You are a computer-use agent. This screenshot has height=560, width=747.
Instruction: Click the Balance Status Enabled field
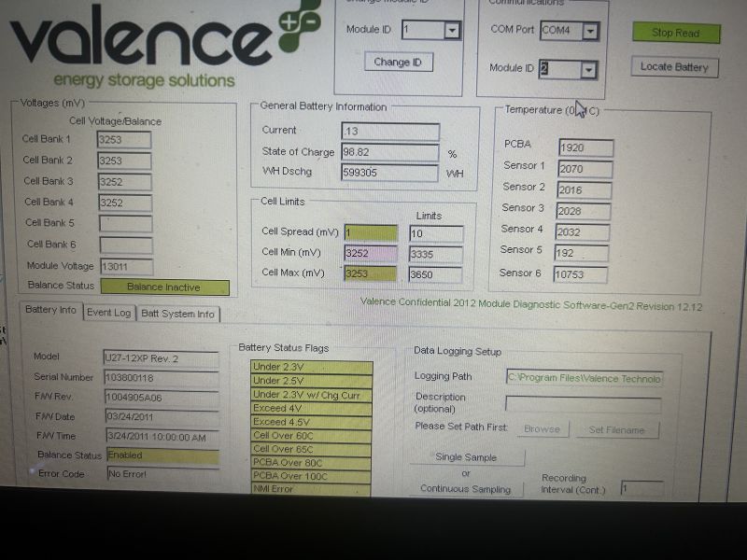(163, 455)
